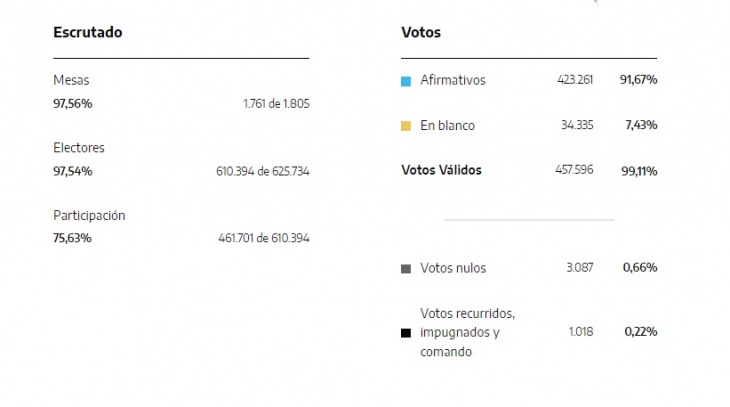Viewport: 730px width, 407px height.
Task: Select the Votos heading
Action: (421, 32)
